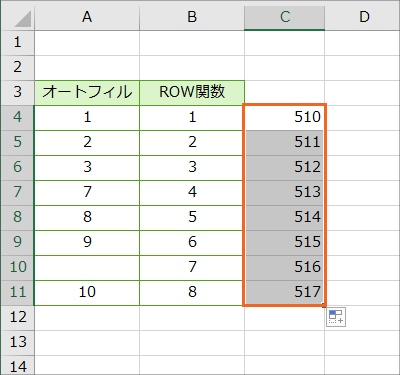This screenshot has height=375, width=400.
Task: Select empty cell A10
Action: [87, 268]
